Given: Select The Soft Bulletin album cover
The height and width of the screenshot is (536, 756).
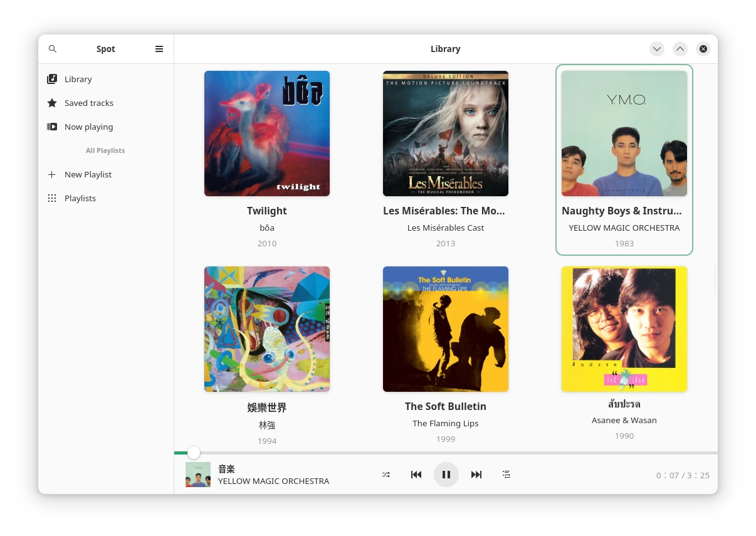Looking at the screenshot, I should [446, 329].
